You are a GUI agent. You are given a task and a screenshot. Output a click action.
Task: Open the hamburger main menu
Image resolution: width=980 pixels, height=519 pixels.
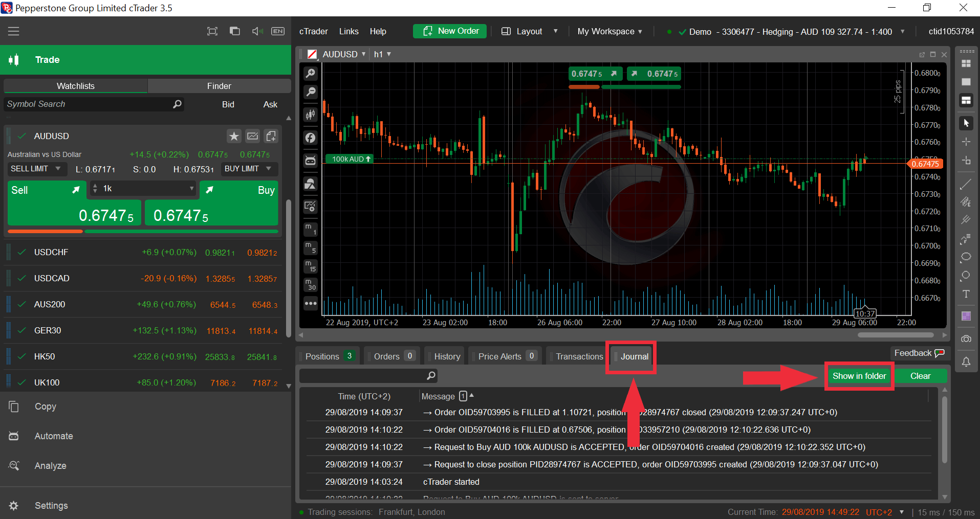point(14,31)
